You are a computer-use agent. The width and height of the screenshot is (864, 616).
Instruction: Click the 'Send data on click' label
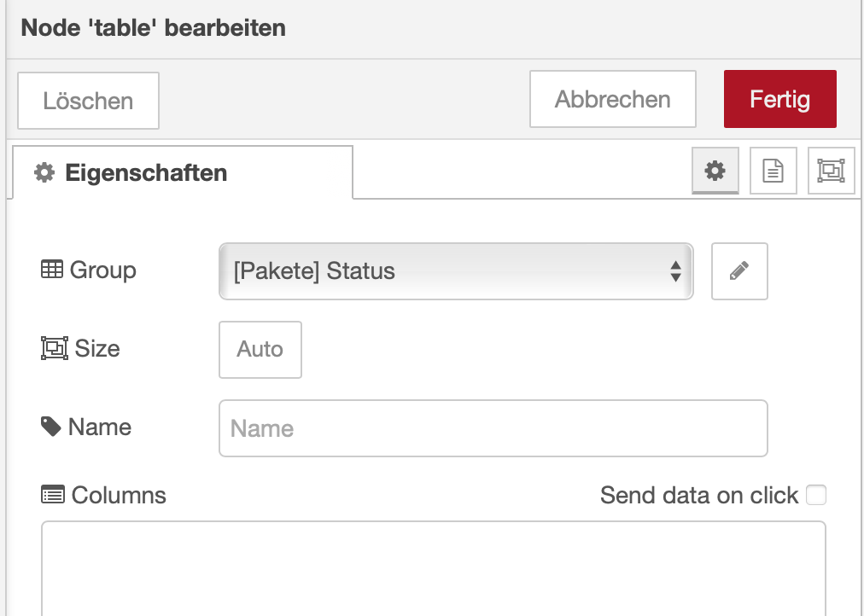(698, 495)
